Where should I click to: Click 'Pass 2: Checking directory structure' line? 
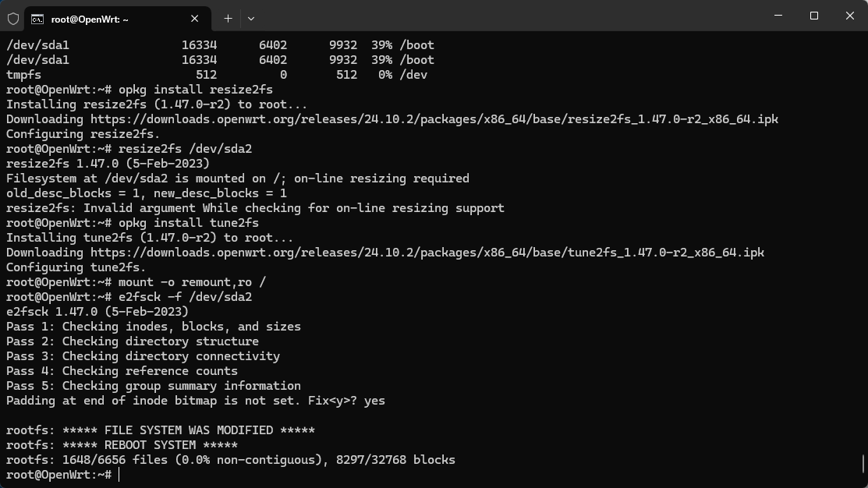click(133, 341)
